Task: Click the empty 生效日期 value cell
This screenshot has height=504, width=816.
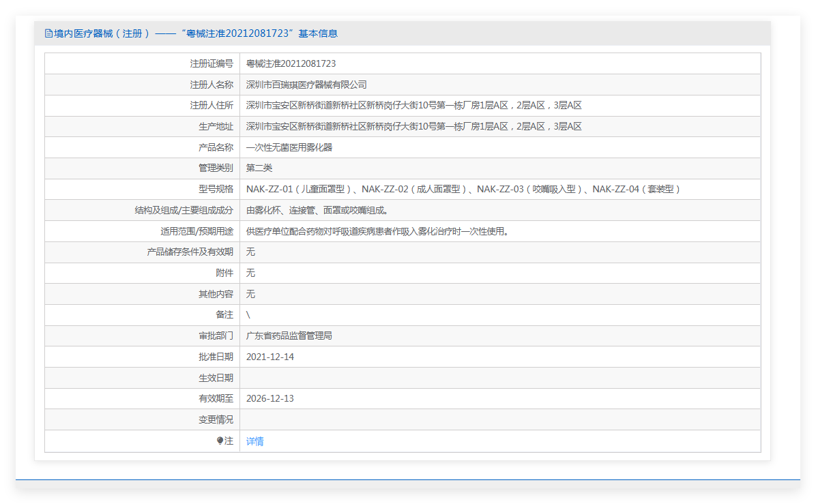Action: [x=499, y=378]
